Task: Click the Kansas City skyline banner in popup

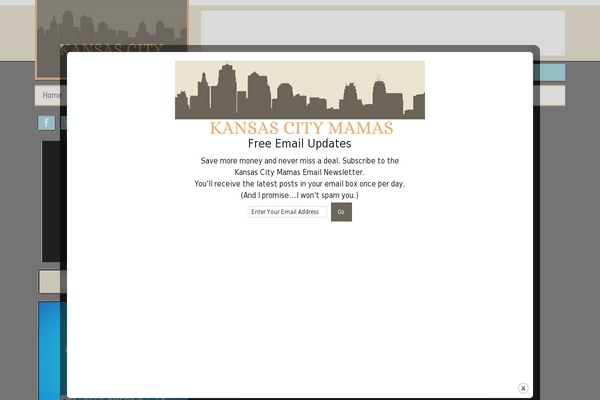Action: tap(300, 90)
